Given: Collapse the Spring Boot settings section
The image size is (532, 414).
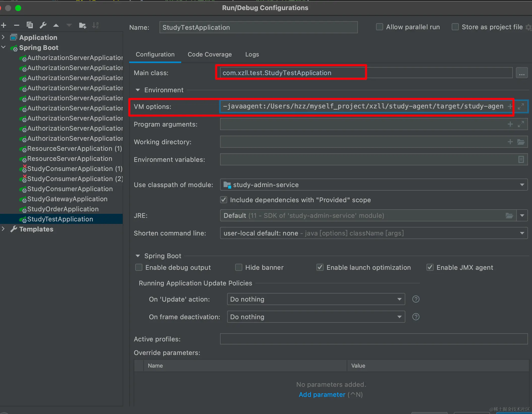Looking at the screenshot, I should point(138,256).
